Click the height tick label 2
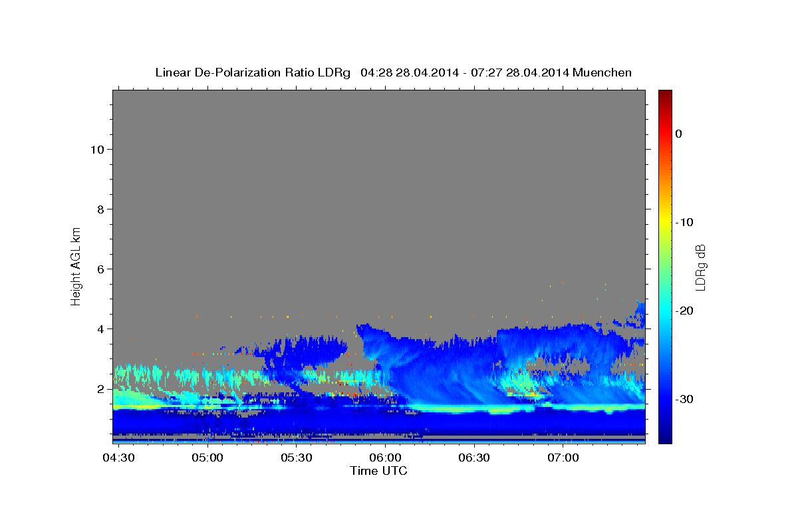The image size is (798, 532). click(101, 389)
